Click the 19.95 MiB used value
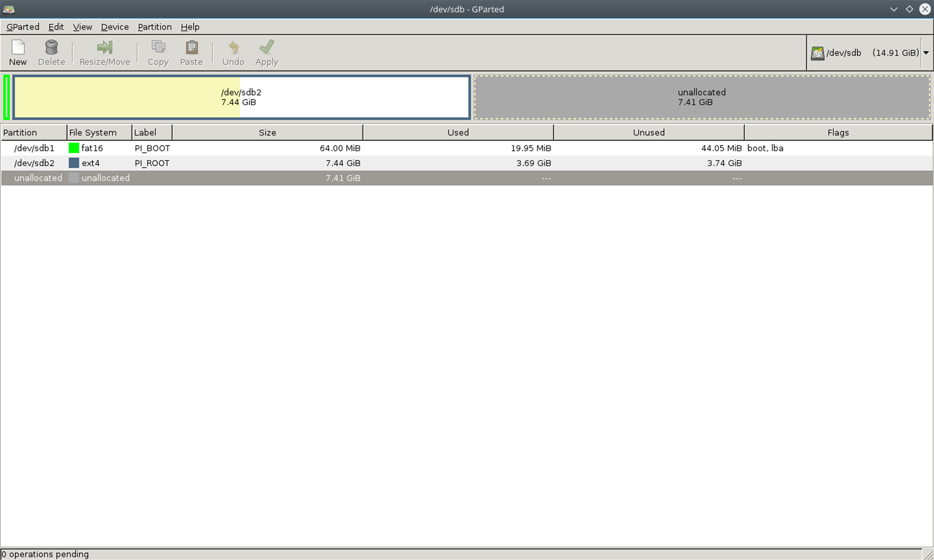 [531, 148]
